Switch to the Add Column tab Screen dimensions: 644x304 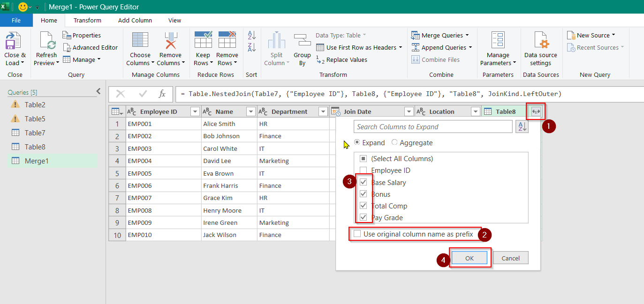135,20
